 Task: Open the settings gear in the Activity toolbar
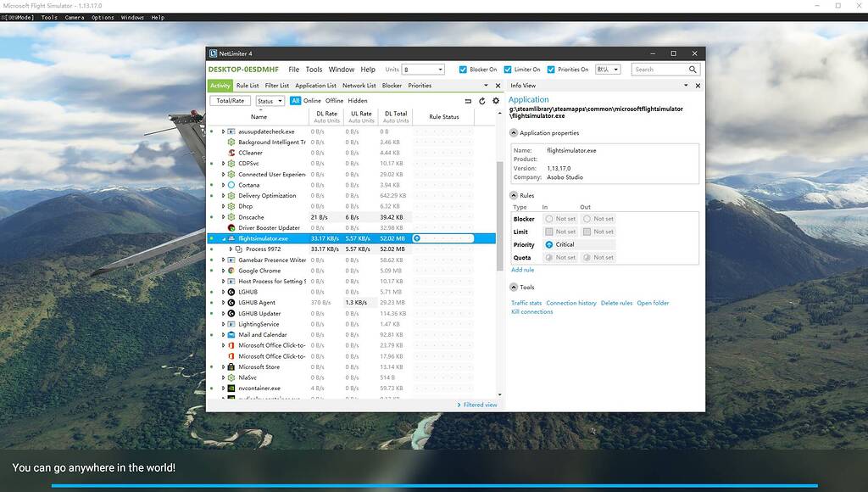point(496,100)
